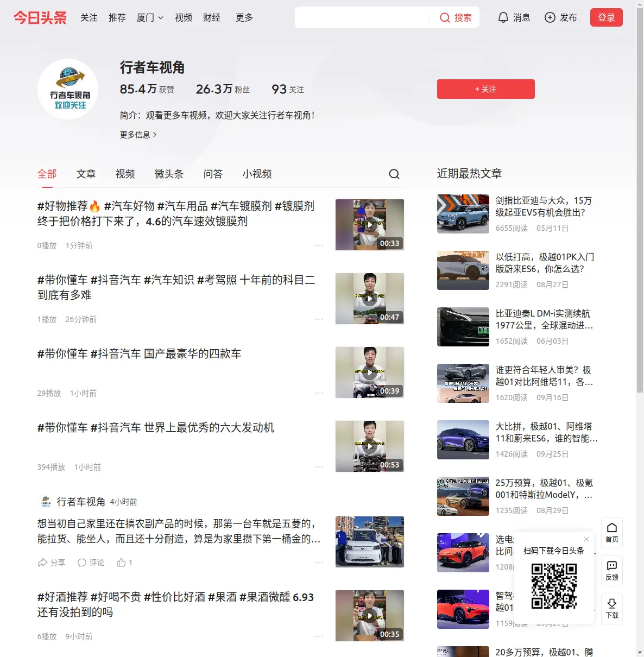Open the 20多万预算，极越01、腾 article
The width and height of the screenshot is (644, 657).
545,652
